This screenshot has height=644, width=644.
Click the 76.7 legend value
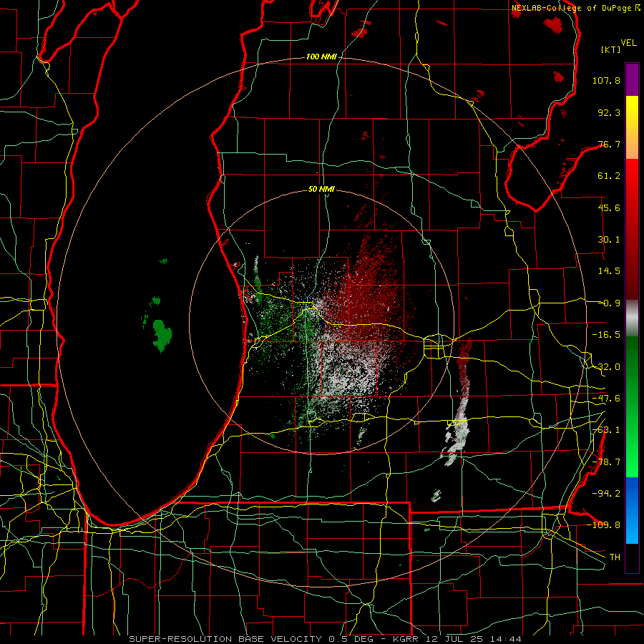[609, 144]
